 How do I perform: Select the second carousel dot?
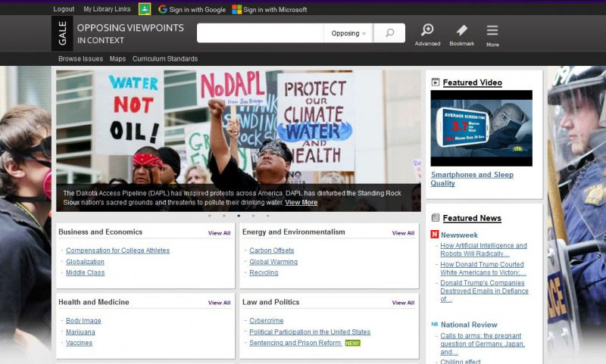tap(224, 216)
